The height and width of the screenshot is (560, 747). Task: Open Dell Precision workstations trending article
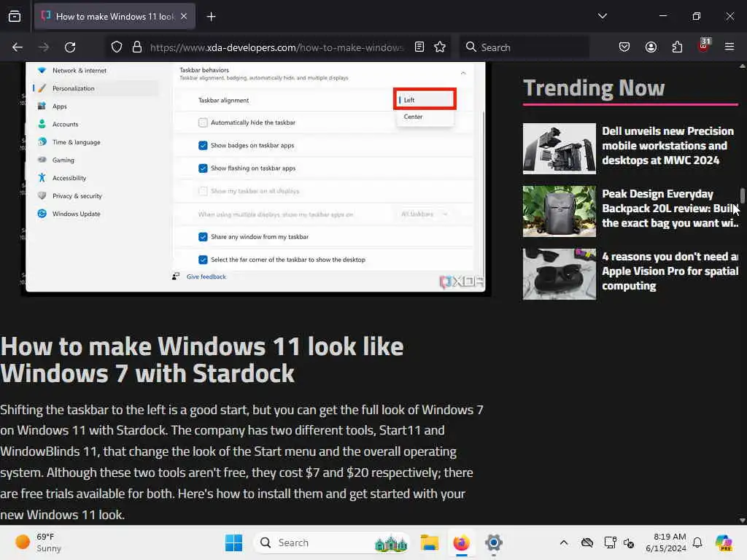tap(667, 146)
